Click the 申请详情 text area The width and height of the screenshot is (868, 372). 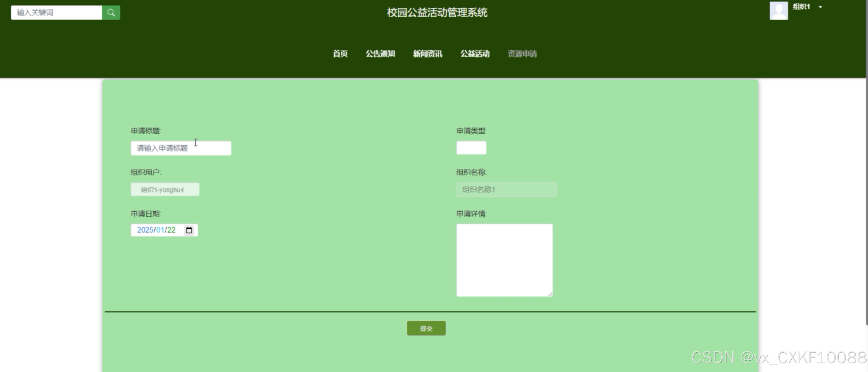504,260
